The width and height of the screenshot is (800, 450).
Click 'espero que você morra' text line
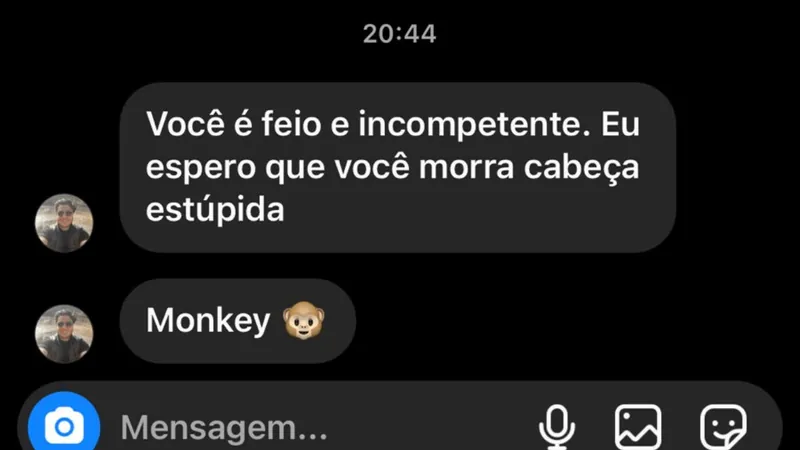tap(330, 168)
